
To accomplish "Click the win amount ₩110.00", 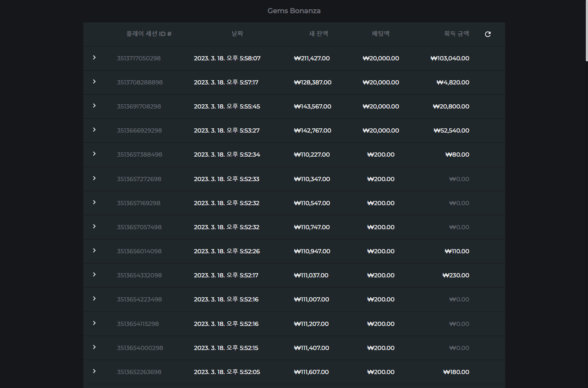I will coord(457,251).
